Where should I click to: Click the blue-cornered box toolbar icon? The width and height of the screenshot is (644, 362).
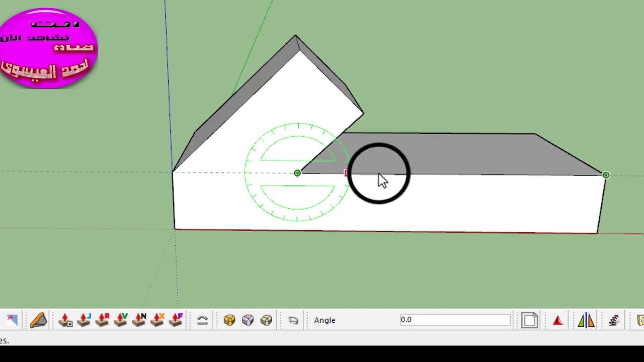tap(248, 320)
